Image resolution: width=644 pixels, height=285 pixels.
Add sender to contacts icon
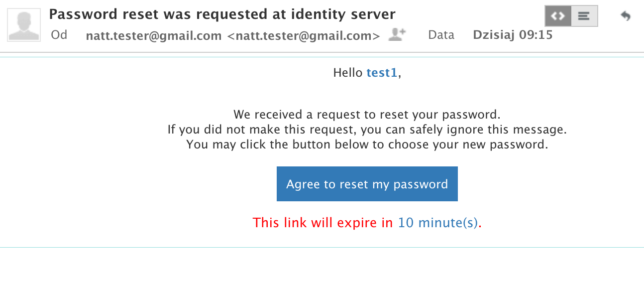[397, 34]
